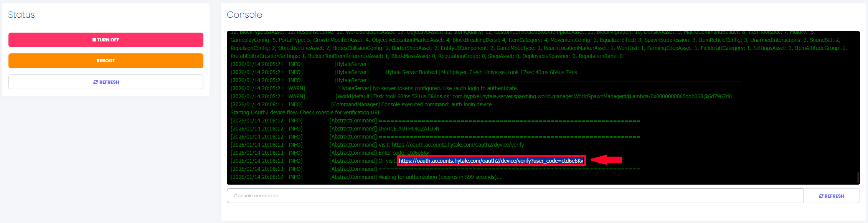
Task: Click the TURN OFF server button
Action: 106,40
